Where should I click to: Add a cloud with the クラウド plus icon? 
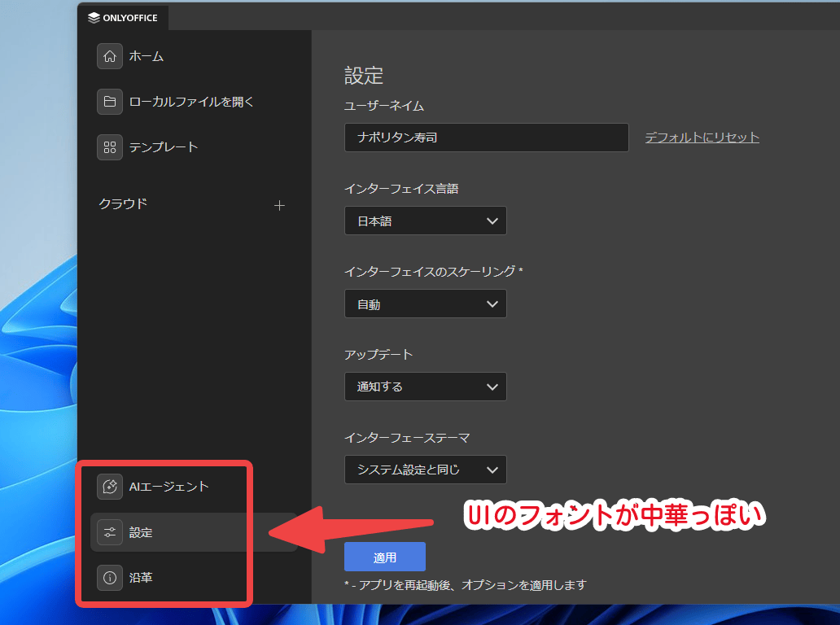[279, 206]
